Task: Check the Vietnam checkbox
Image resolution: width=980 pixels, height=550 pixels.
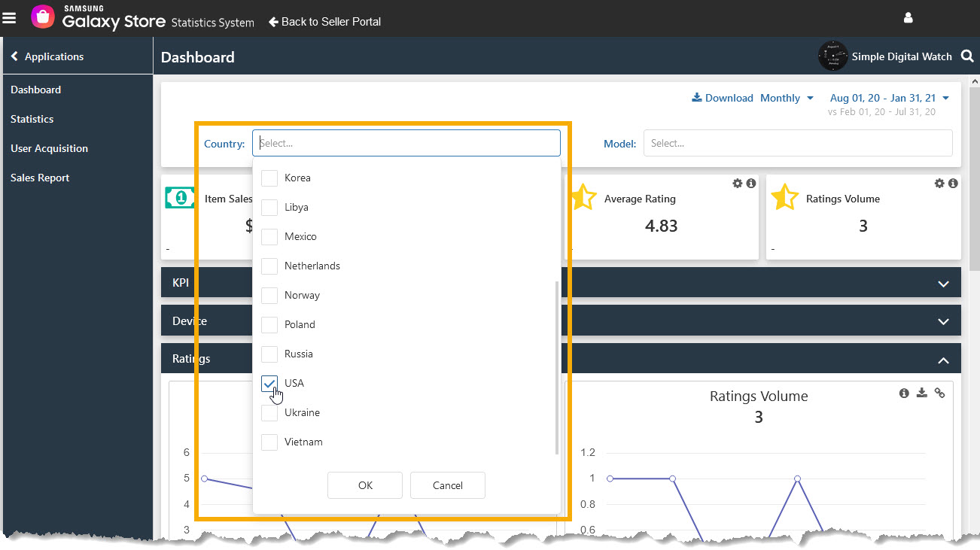Action: pyautogui.click(x=269, y=442)
